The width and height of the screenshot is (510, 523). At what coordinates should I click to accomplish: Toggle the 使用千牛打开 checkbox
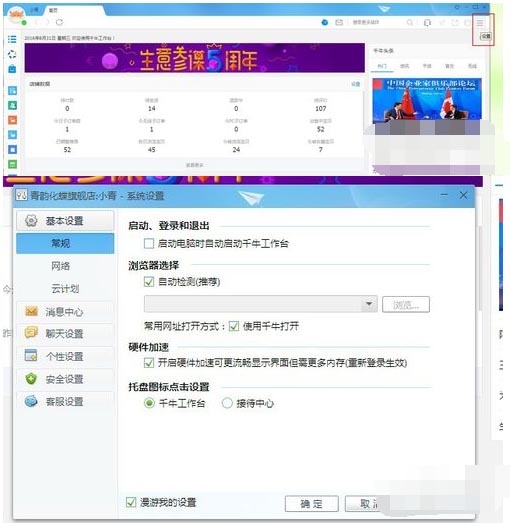pyautogui.click(x=234, y=326)
